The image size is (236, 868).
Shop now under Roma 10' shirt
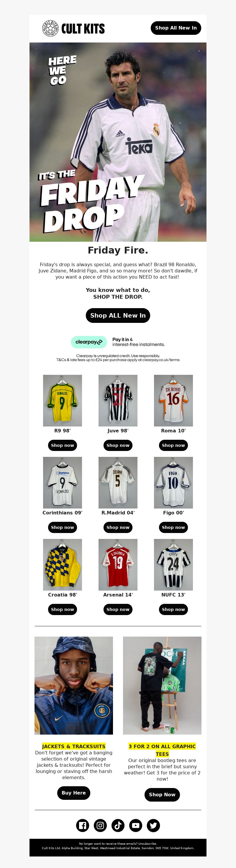coord(173,445)
